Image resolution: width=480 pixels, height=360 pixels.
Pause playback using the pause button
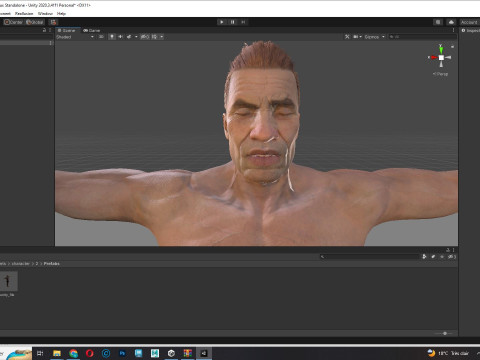point(233,22)
